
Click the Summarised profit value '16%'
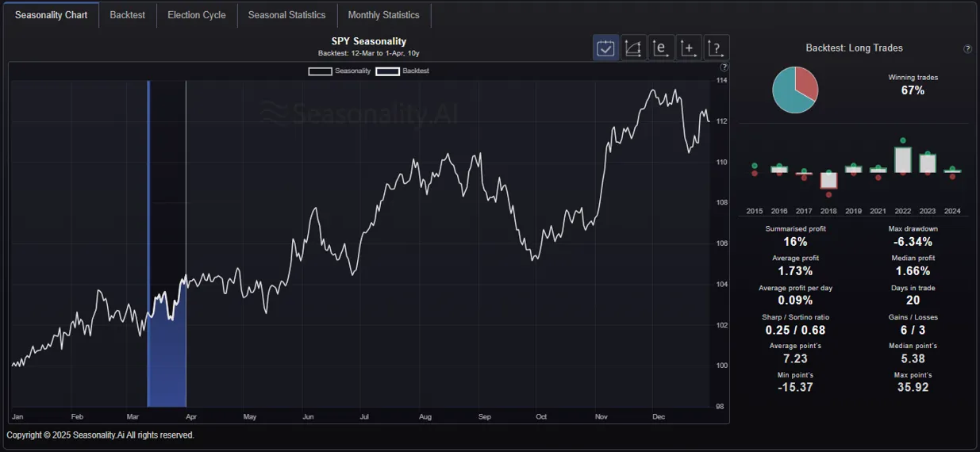coord(796,241)
